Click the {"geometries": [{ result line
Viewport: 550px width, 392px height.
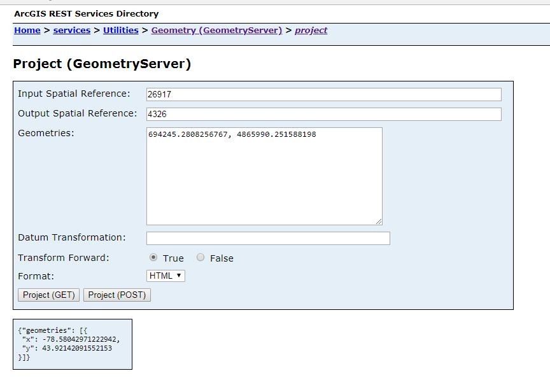coord(53,330)
